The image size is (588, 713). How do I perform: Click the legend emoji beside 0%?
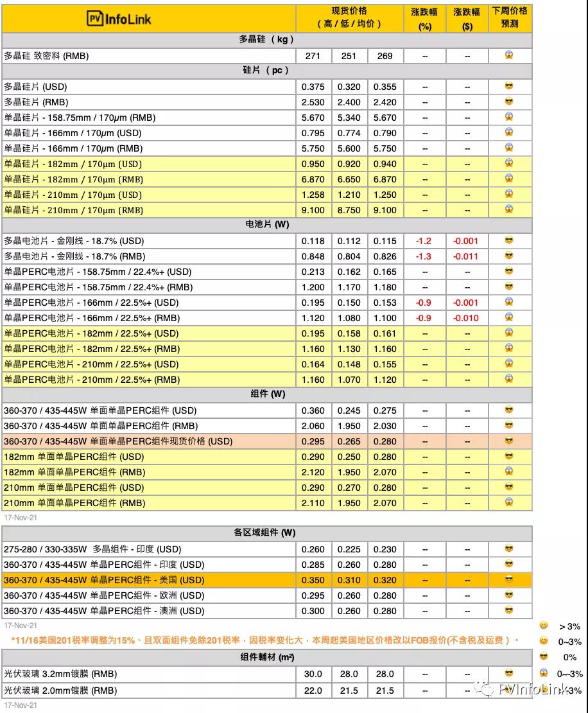tap(544, 656)
